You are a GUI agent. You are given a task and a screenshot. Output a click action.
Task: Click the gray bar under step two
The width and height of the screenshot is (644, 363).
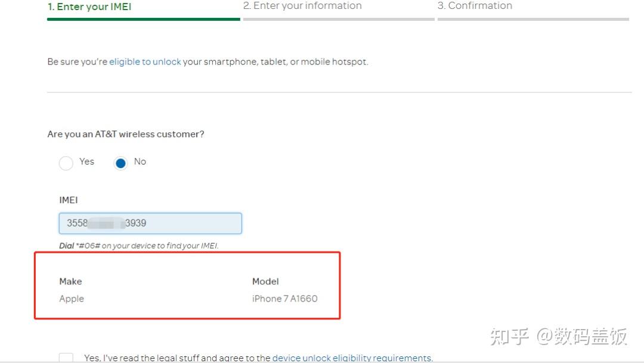click(339, 19)
